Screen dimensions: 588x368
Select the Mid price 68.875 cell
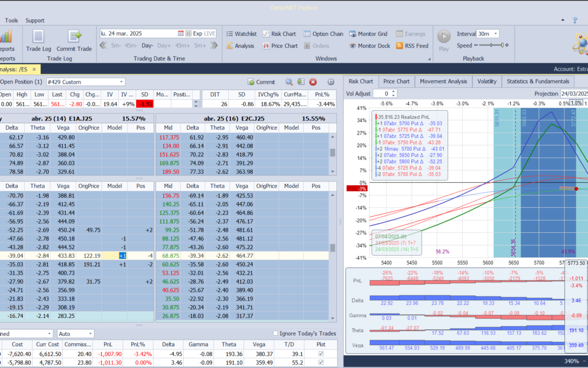168,256
